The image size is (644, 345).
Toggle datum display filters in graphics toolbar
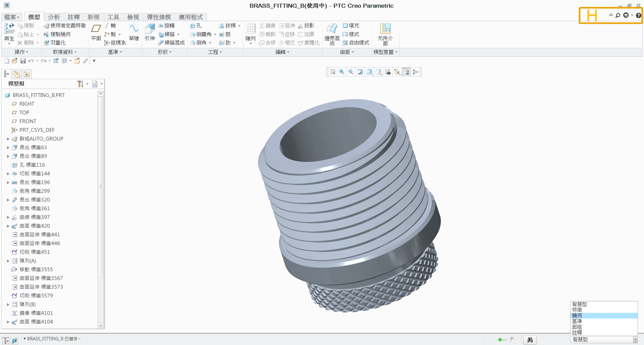point(397,72)
